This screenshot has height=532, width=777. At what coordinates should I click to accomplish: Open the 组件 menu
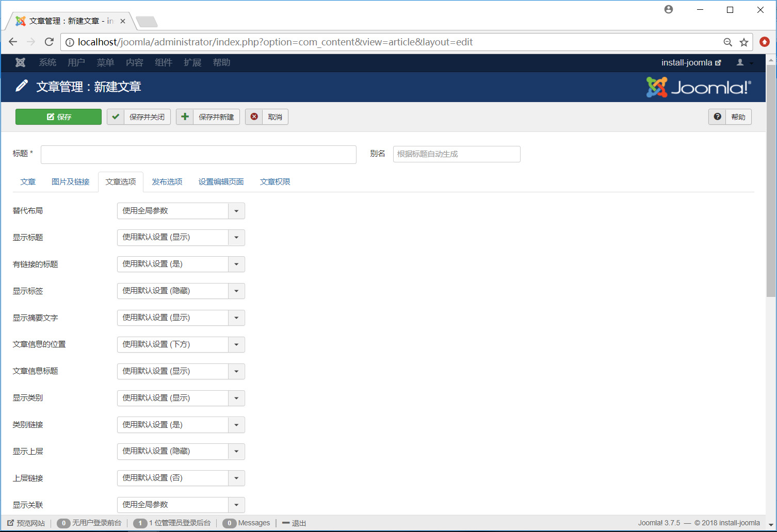pos(164,62)
